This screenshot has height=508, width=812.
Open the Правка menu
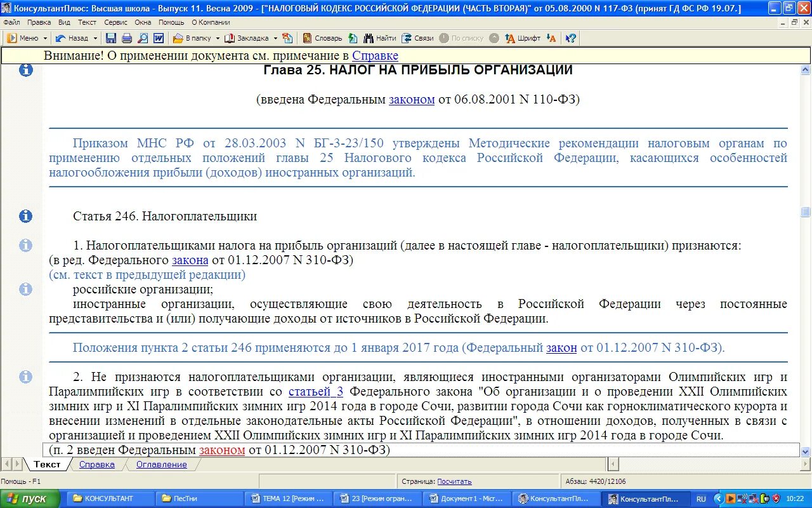point(39,22)
